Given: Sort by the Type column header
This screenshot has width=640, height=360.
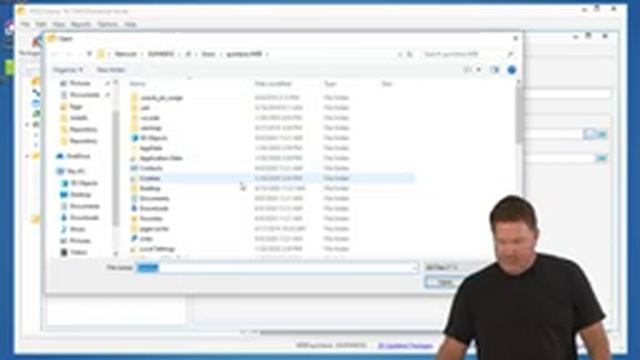Looking at the screenshot, I should pos(330,84).
